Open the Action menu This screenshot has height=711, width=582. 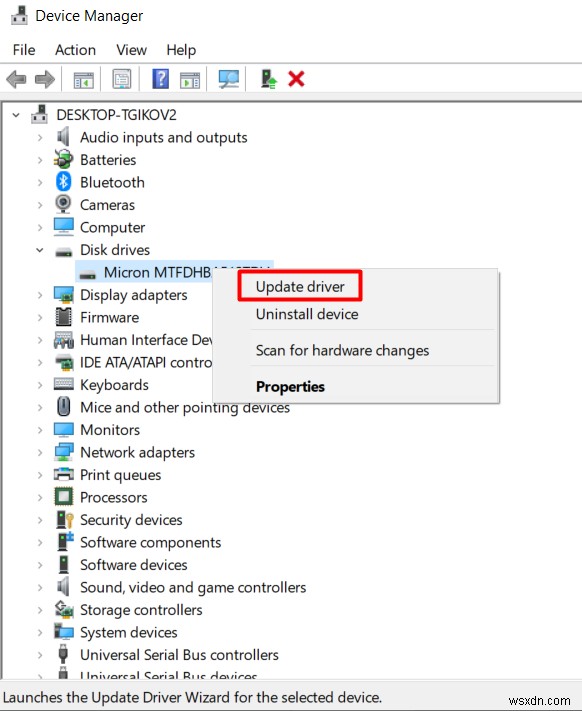point(75,50)
